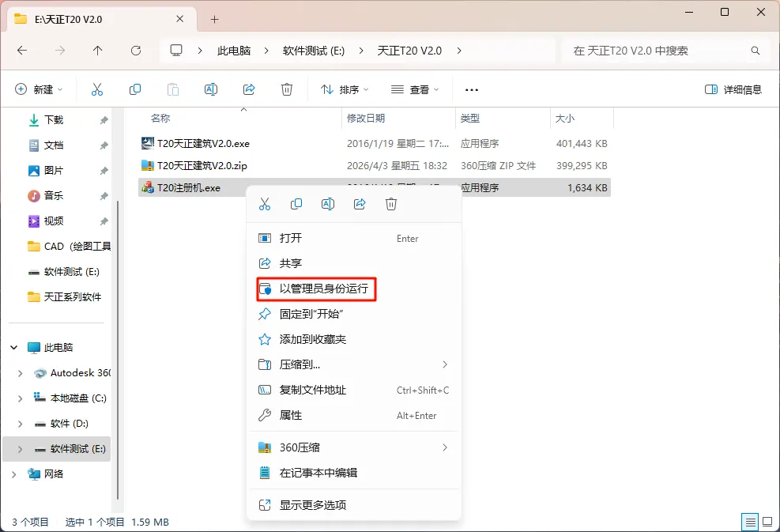Open 视频 in the sidebar

[x=54, y=221]
